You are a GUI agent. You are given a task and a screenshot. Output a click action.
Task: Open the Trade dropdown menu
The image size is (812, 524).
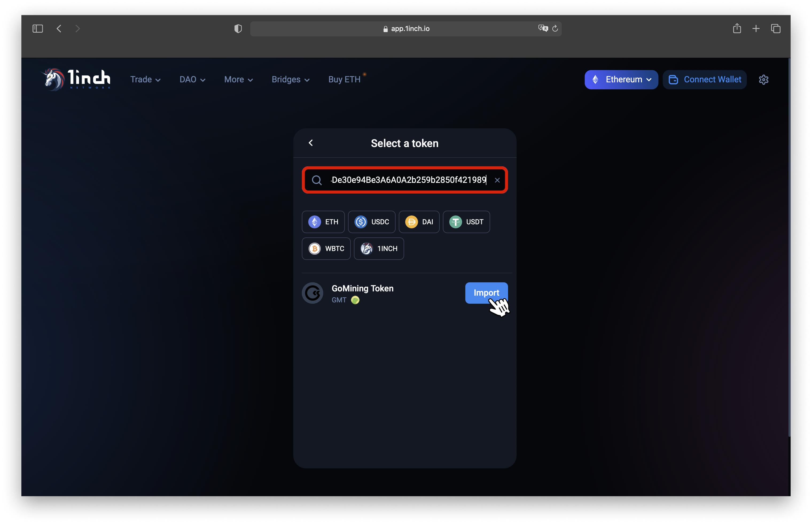(146, 79)
